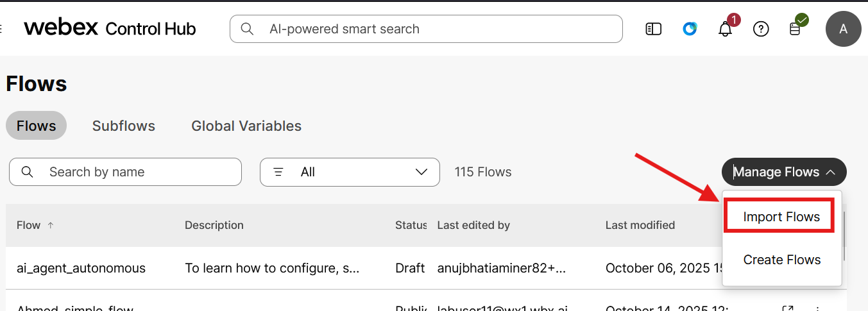Choose Create Flows menu option
Image resolution: width=868 pixels, height=311 pixels.
pos(782,260)
